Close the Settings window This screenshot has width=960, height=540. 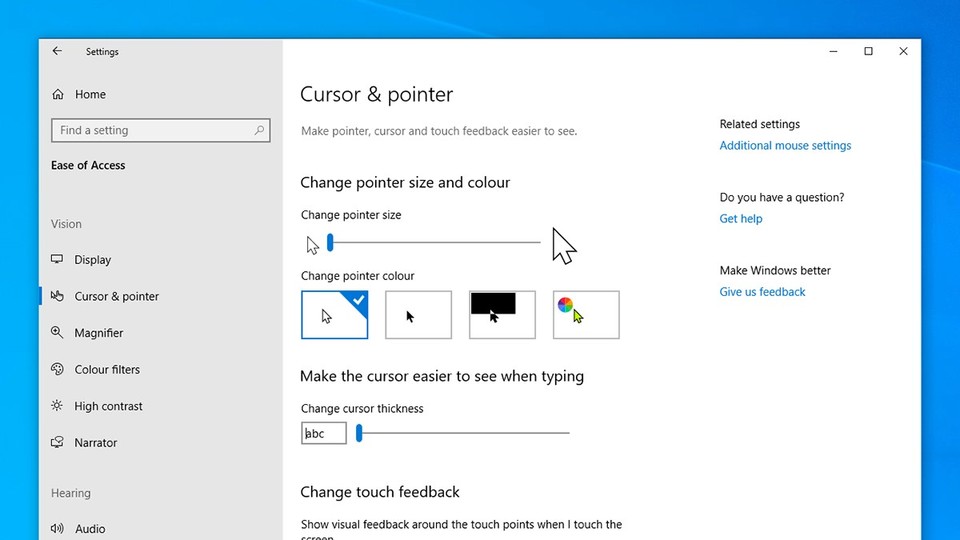point(903,51)
